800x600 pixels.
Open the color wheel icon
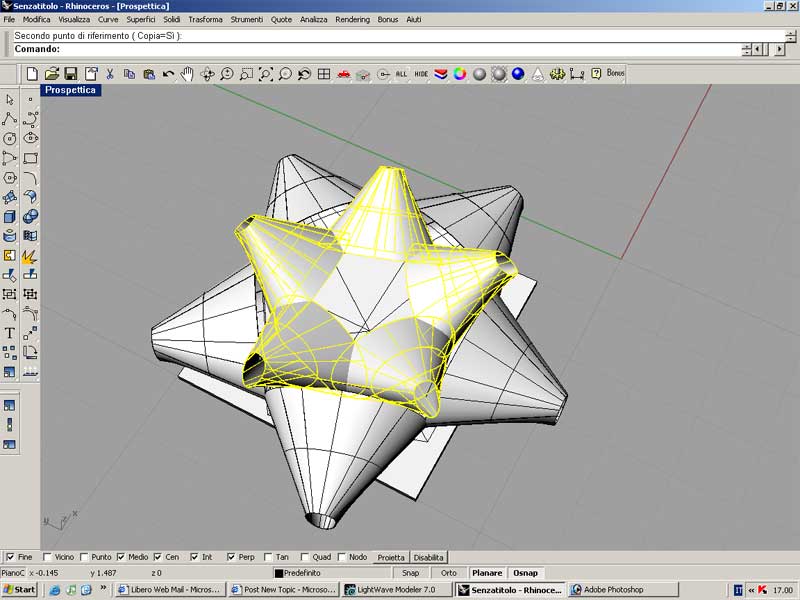click(460, 74)
